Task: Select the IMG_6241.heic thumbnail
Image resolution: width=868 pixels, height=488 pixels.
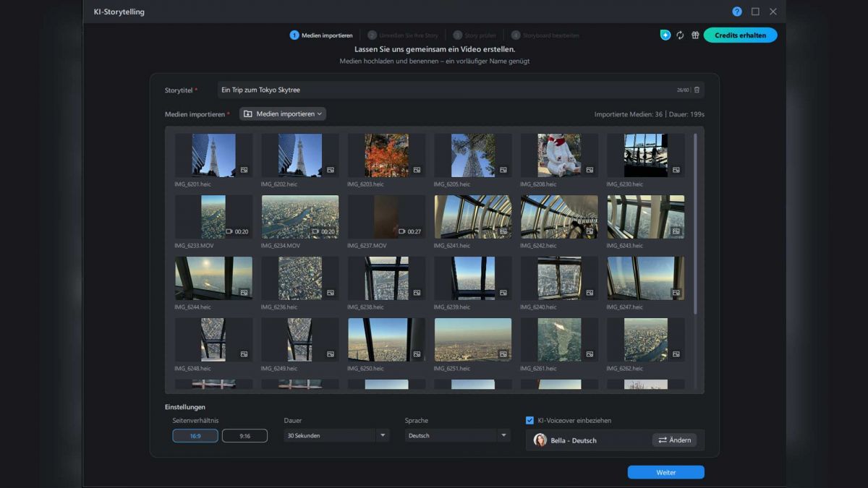Action: tap(472, 217)
